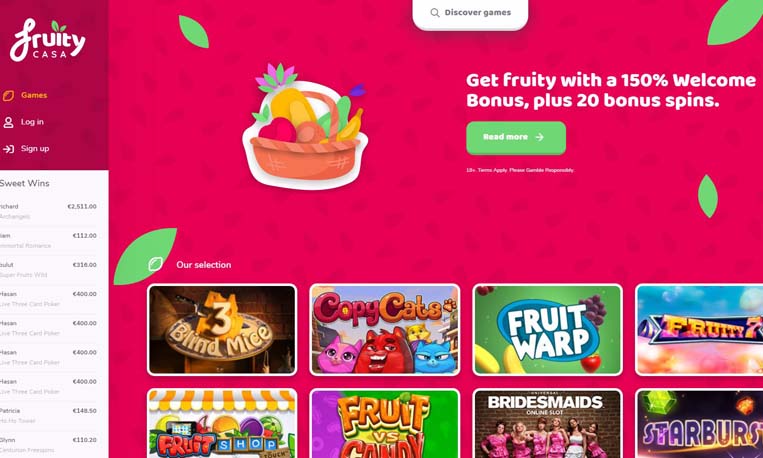Open the Fruit Shop game thumbnail
The height and width of the screenshot is (458, 763).
point(222,423)
